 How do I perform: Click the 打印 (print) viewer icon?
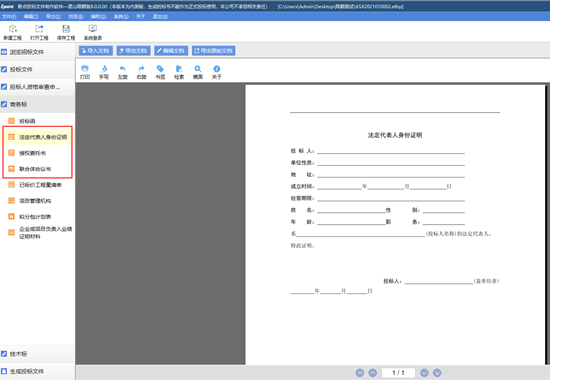tap(85, 69)
